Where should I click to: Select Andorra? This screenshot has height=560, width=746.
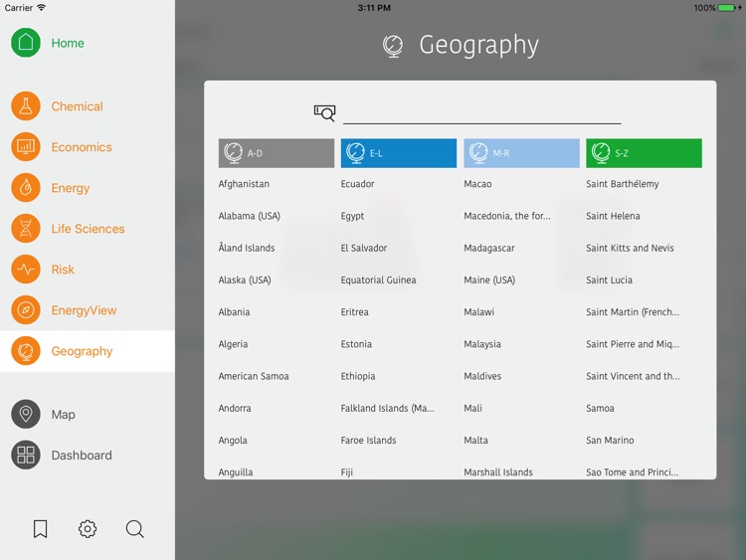coord(235,408)
